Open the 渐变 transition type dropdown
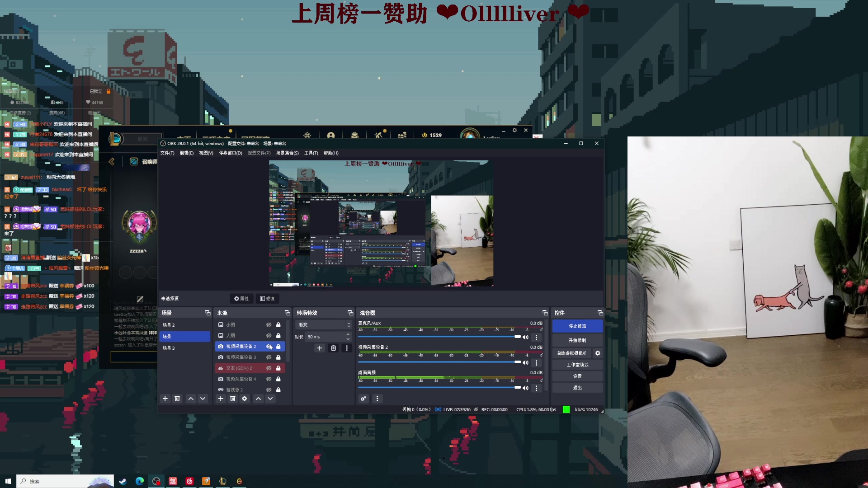 point(324,325)
